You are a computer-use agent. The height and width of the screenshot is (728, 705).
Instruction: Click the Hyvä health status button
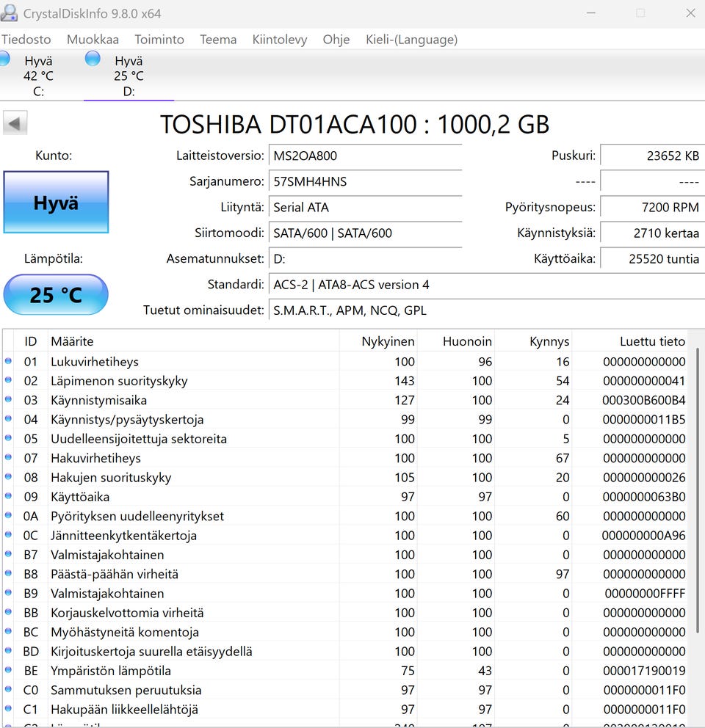point(56,203)
